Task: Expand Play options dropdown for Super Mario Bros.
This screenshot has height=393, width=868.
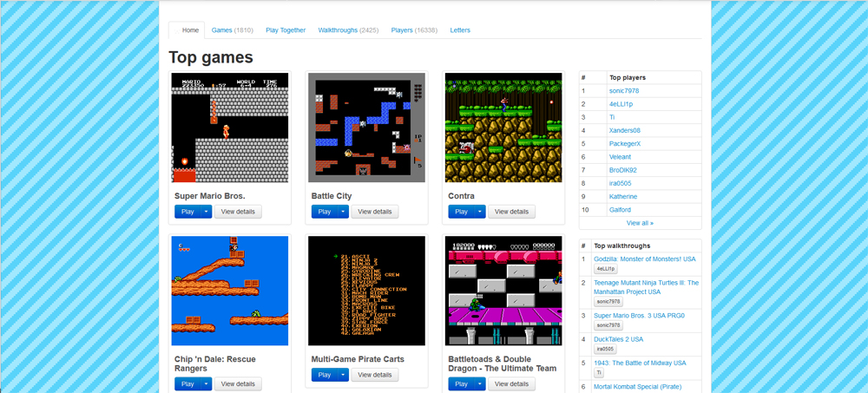Action: [206, 212]
